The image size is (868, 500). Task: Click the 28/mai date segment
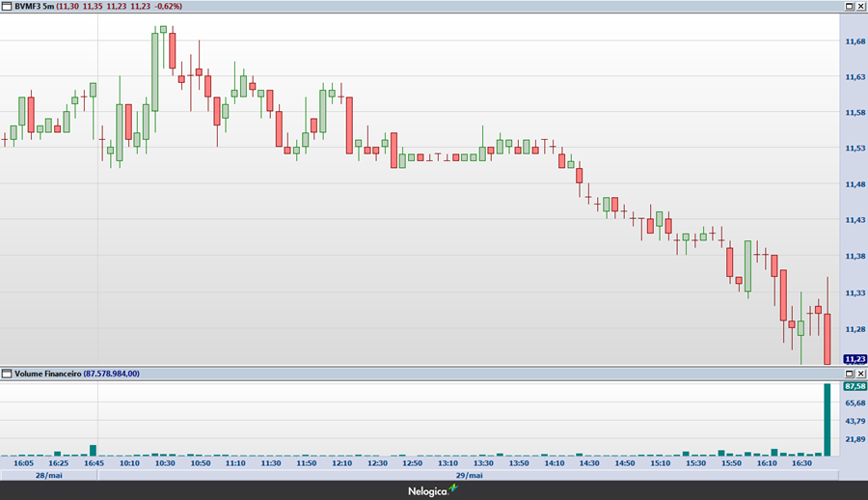click(48, 475)
